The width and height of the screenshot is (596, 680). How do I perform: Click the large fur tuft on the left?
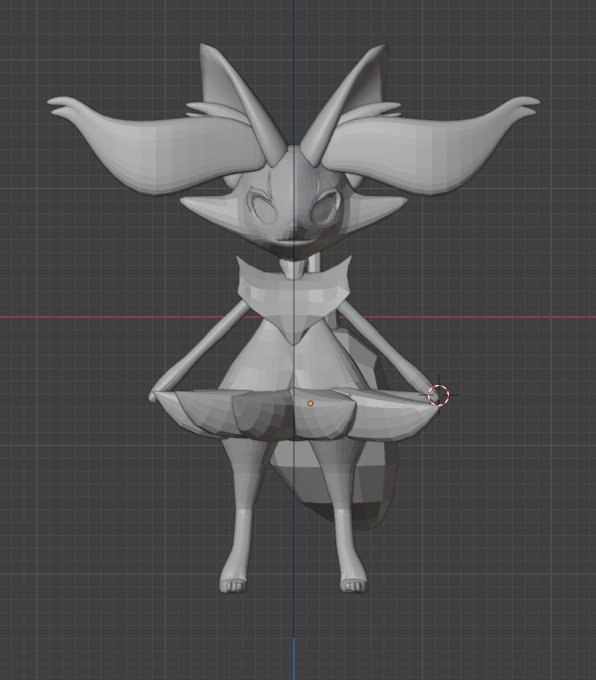152,145
